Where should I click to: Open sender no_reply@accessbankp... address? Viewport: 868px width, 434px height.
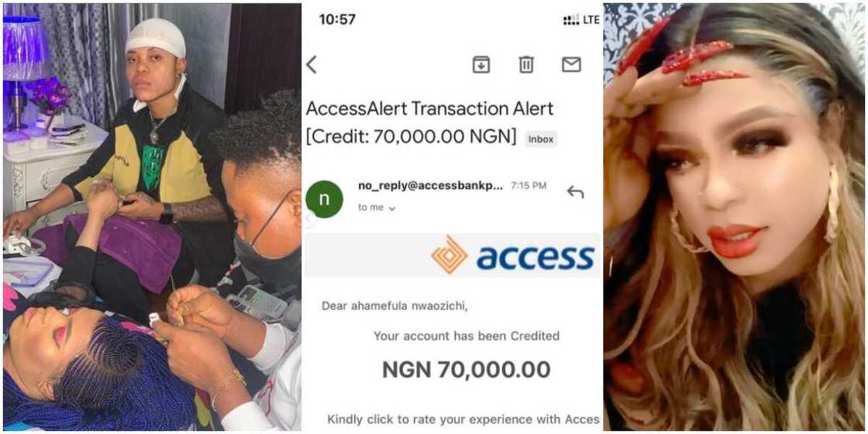[430, 186]
